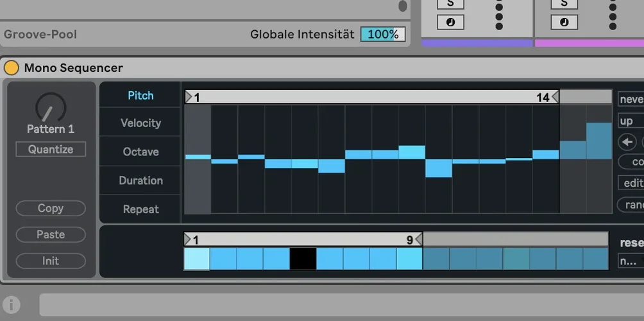Open the 'neve...' dropdown on the right
The image size is (644, 321).
(631, 99)
